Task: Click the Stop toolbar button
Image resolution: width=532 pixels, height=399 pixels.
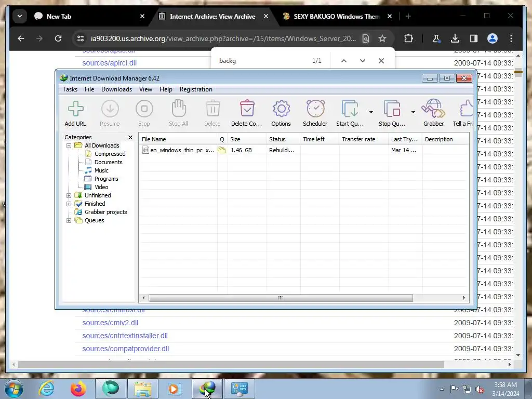Action: coord(144,113)
